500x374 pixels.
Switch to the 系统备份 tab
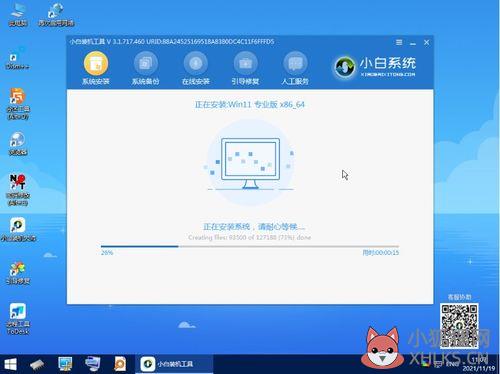pyautogui.click(x=146, y=69)
